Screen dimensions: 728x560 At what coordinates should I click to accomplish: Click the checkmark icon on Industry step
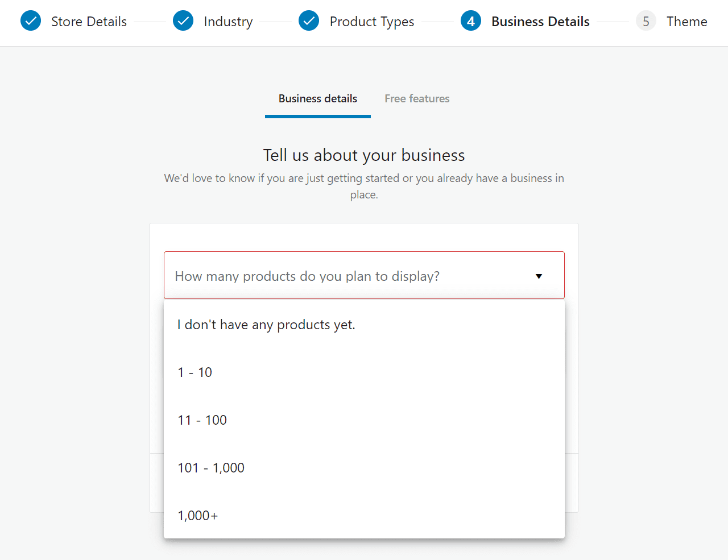(x=183, y=20)
